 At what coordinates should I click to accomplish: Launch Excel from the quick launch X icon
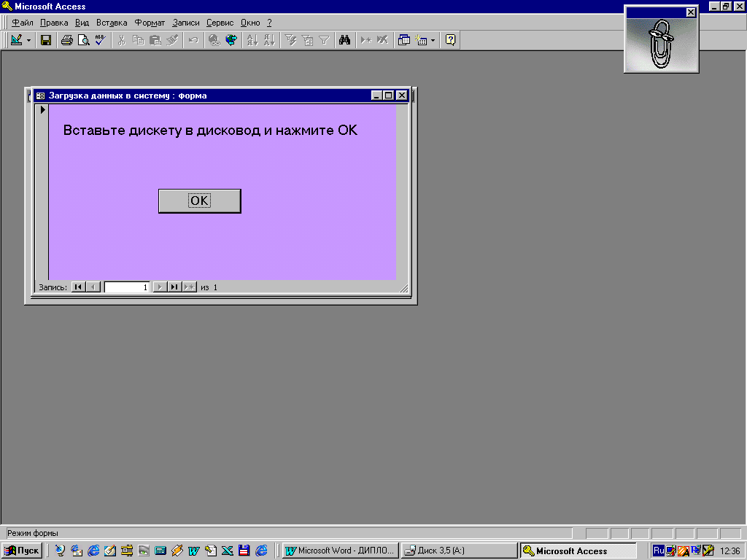tap(228, 551)
